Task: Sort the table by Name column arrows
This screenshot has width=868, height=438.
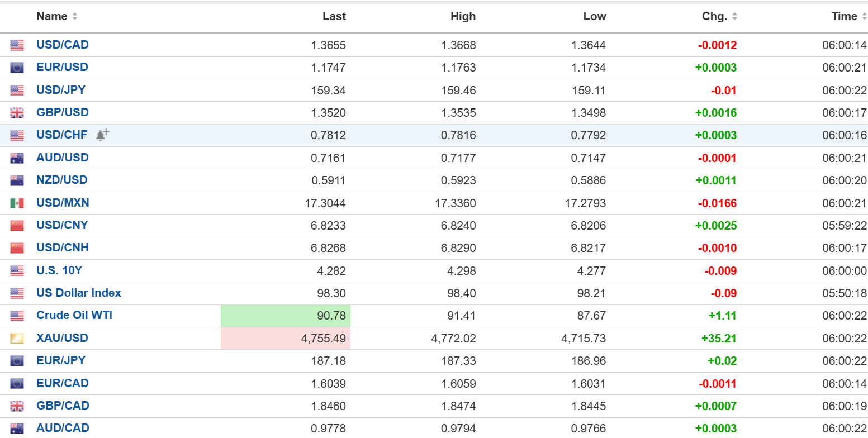Action: pyautogui.click(x=75, y=17)
